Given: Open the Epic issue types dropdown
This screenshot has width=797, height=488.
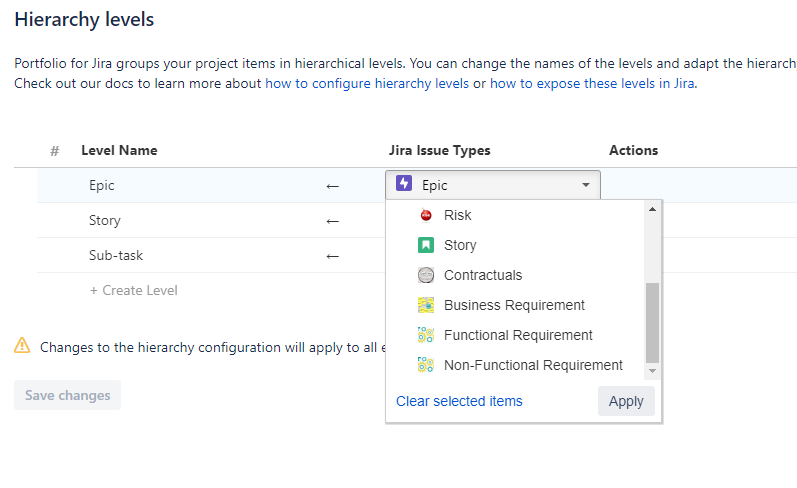Looking at the screenshot, I should pos(492,185).
